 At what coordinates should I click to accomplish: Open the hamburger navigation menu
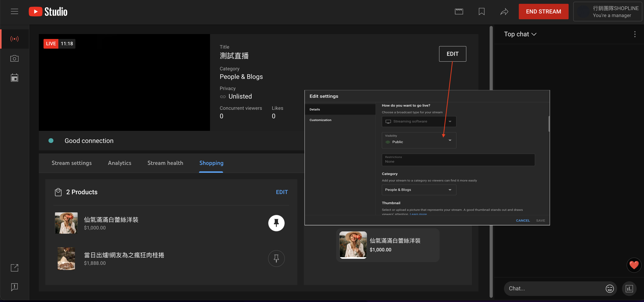pyautogui.click(x=15, y=11)
